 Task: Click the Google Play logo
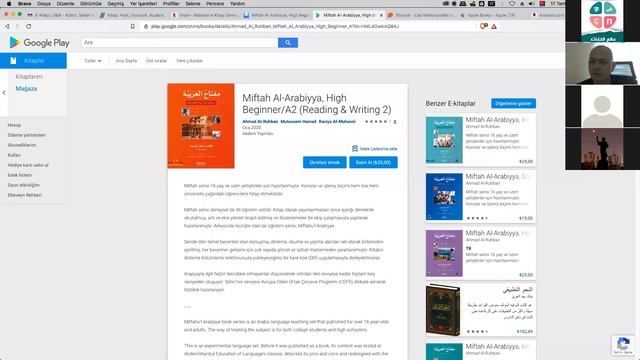pos(39,42)
